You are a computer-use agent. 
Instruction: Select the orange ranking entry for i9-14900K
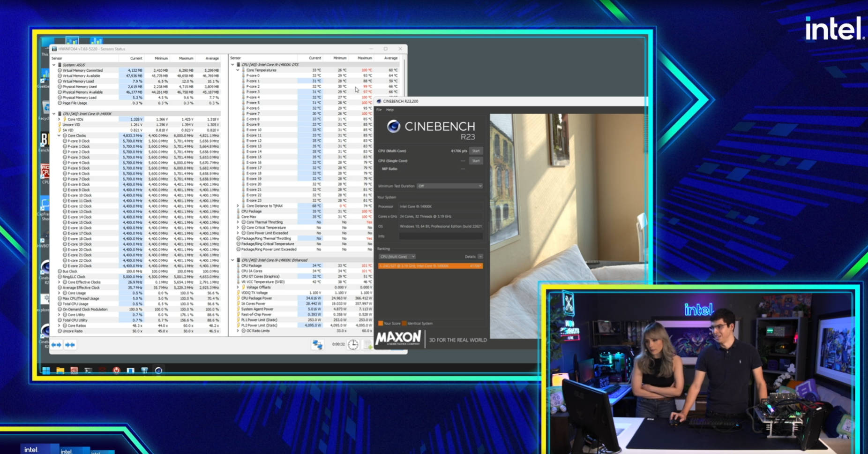[x=430, y=266]
